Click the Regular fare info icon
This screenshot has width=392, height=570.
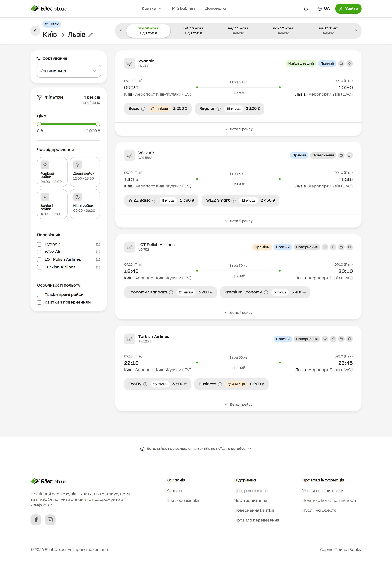(x=219, y=109)
